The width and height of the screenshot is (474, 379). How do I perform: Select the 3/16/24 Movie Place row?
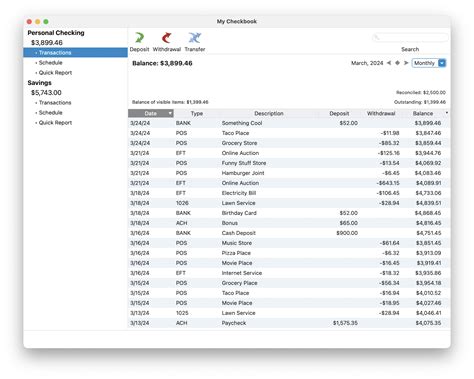click(x=289, y=263)
